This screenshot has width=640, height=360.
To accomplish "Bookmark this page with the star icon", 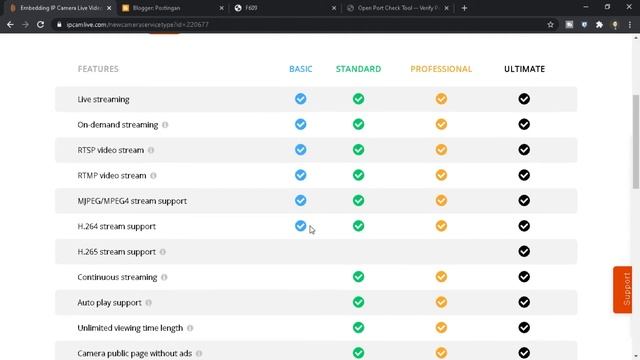I will pos(550,24).
